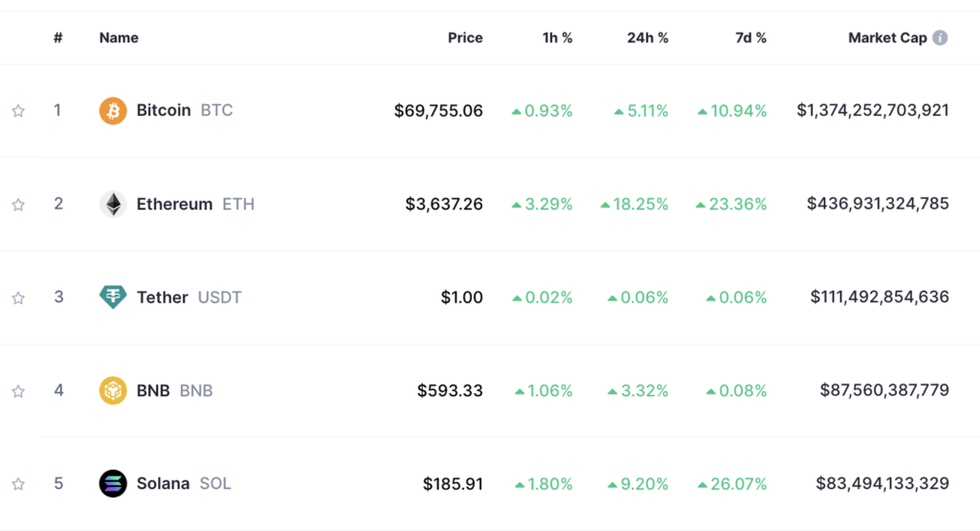
Task: Open the Ethereum ETH coin page
Action: (x=174, y=204)
